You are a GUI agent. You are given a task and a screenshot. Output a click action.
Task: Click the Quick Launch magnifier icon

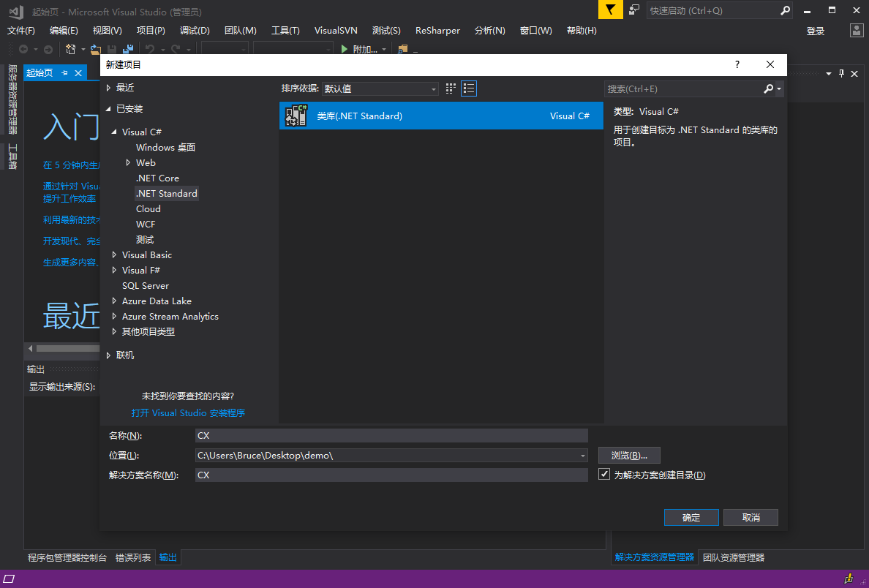(x=786, y=10)
